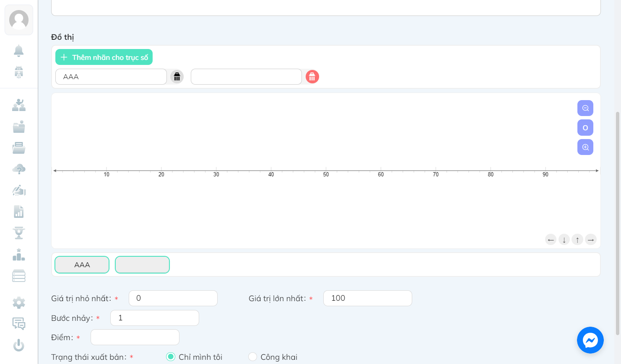This screenshot has width=621, height=364.
Task: Open the cloud question sidebar icon
Action: 19,169
